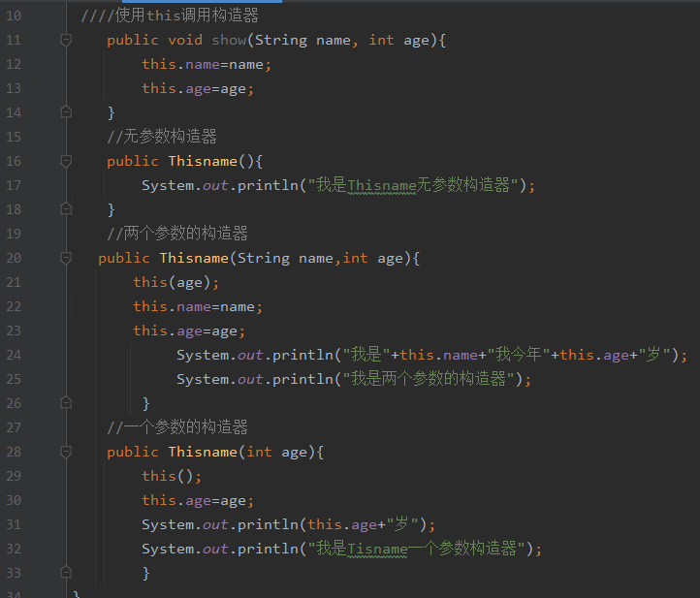Viewport: 700px width, 598px height.
Task: Click the fold end marker on line 26
Action: 66,402
